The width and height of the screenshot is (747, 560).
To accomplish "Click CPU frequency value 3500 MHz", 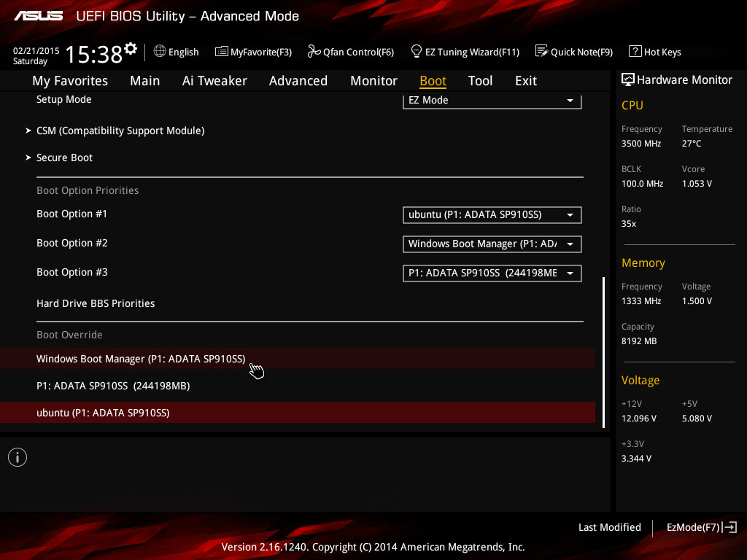I will pos(641,144).
